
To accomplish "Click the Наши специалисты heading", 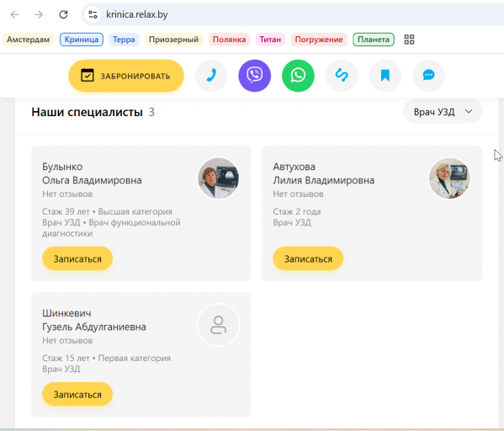I will tap(88, 112).
